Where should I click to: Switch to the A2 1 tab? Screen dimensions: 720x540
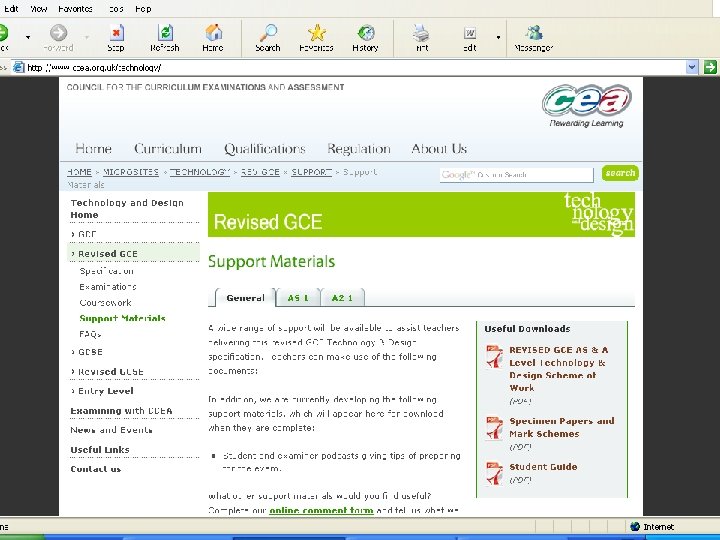(x=343, y=298)
